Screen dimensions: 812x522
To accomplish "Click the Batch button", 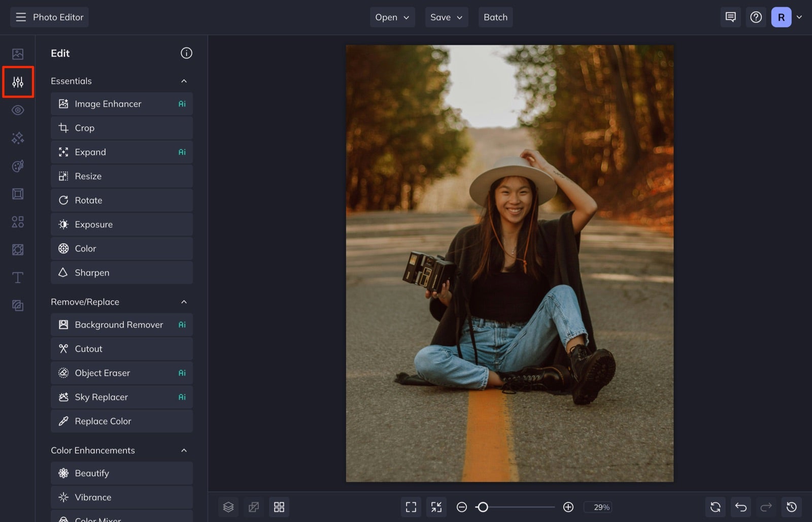I will [x=495, y=17].
